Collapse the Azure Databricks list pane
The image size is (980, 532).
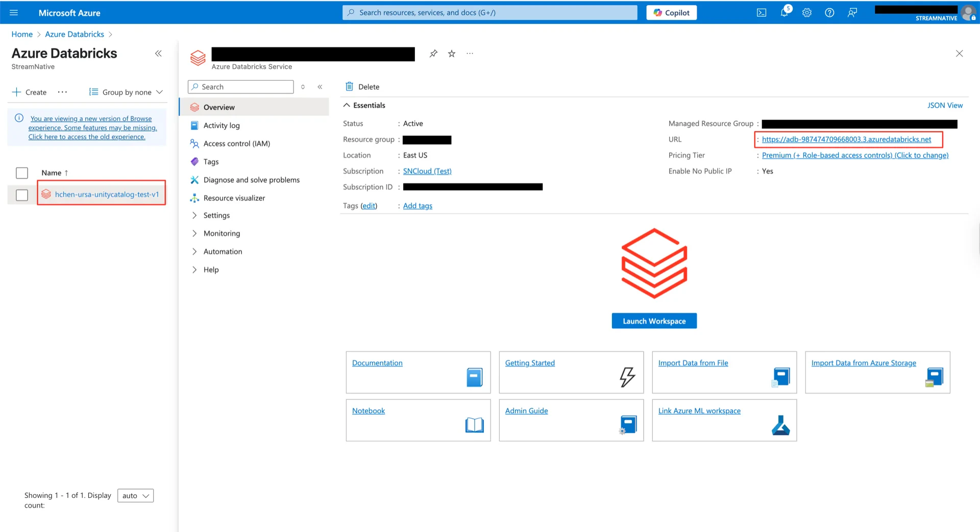pyautogui.click(x=158, y=54)
